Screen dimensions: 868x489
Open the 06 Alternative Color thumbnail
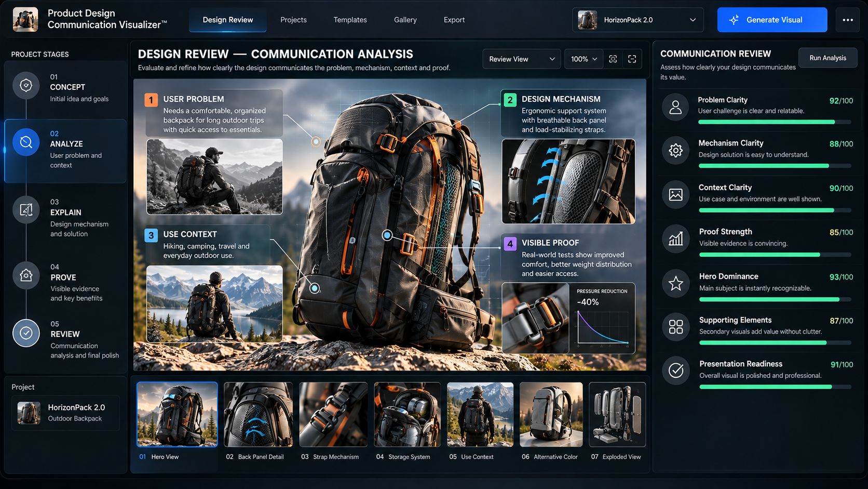tap(551, 415)
